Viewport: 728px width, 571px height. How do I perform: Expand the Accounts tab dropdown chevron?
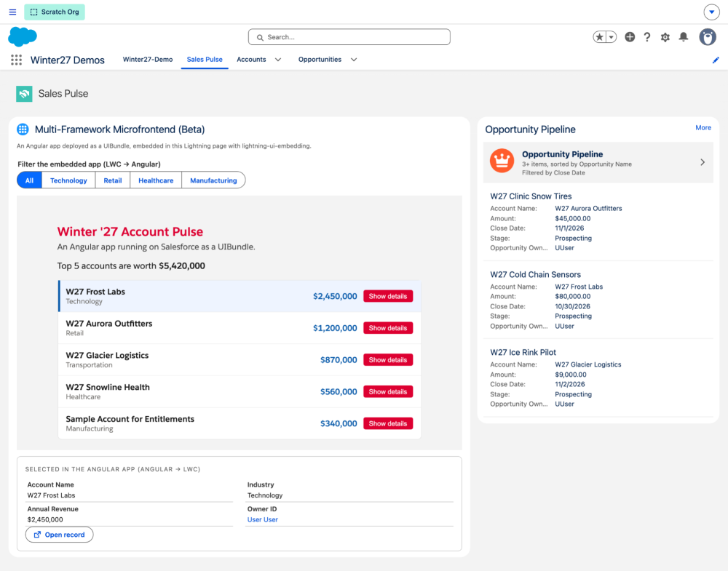278,60
